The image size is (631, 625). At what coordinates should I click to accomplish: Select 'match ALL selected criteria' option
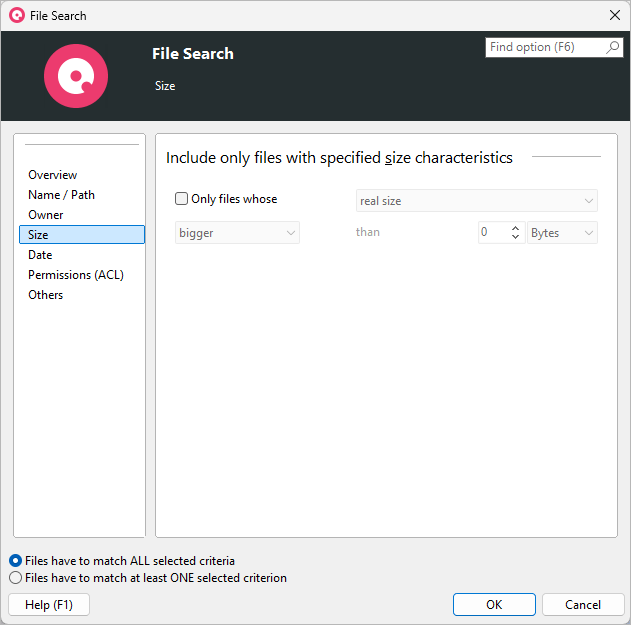(x=15, y=561)
